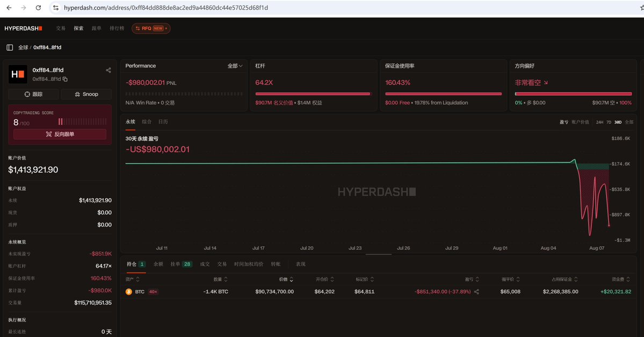Sort the table by 资金费 column

pos(621,279)
